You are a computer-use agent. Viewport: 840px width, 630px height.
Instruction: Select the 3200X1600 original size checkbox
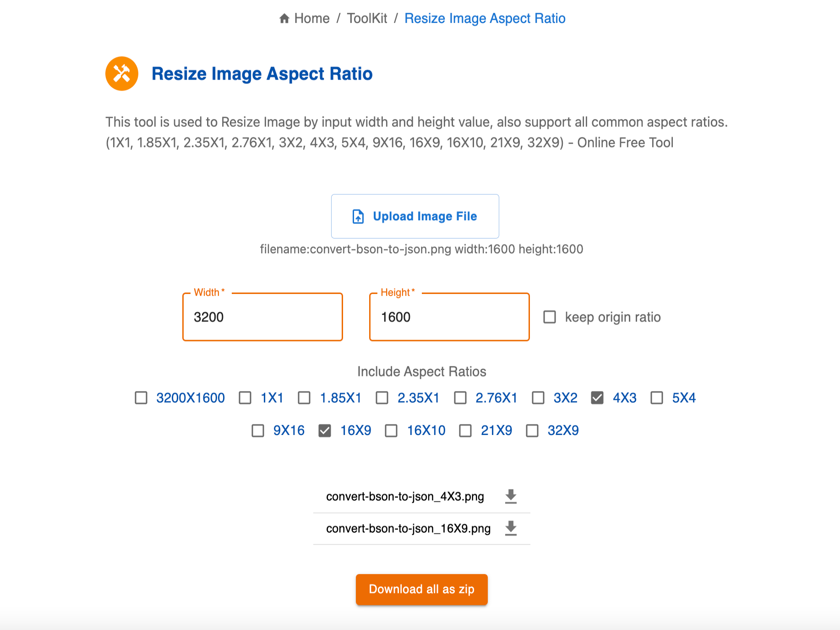[140, 398]
